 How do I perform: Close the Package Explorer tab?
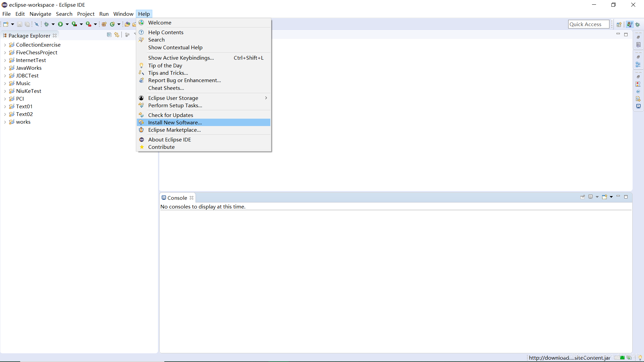[x=55, y=36]
